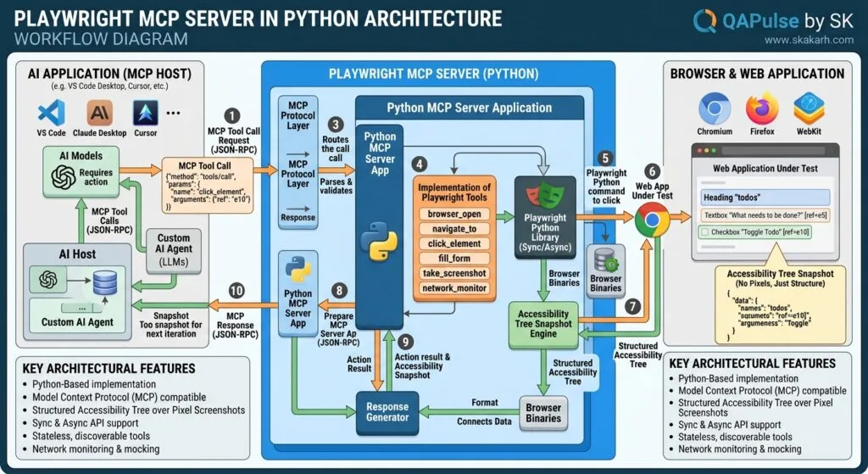The width and height of the screenshot is (868, 474).
Task: Select the database icon in AI Host
Action: pos(104,282)
